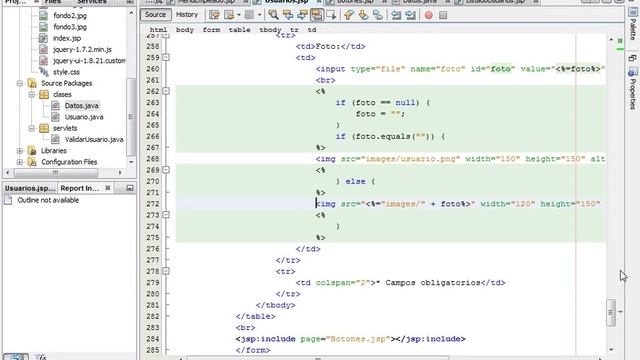Open Back history dropdown arrow

[x=239, y=15]
